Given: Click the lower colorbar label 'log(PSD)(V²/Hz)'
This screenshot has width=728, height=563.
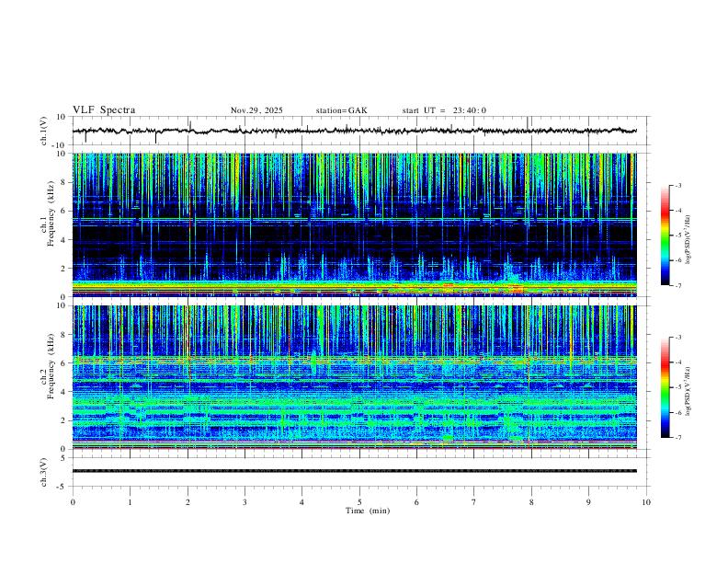Looking at the screenshot, I should pos(688,391).
